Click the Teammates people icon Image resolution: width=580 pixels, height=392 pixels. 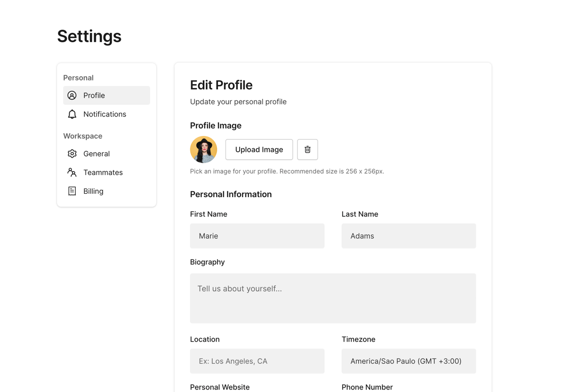tap(72, 173)
